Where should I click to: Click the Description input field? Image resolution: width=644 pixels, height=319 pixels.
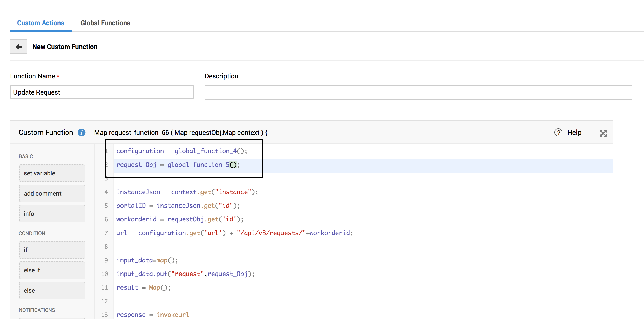tap(418, 93)
